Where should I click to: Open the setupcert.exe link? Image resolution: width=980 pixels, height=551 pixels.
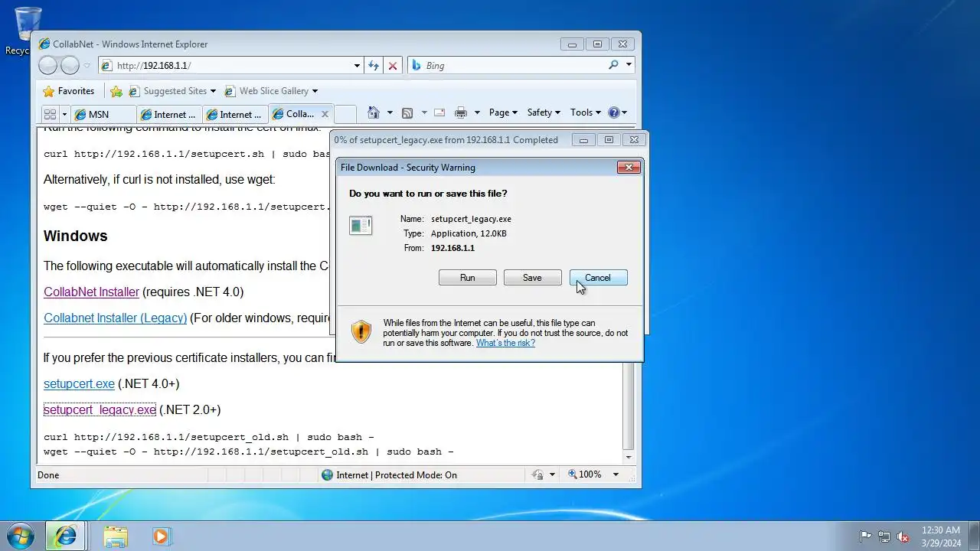[x=79, y=383]
